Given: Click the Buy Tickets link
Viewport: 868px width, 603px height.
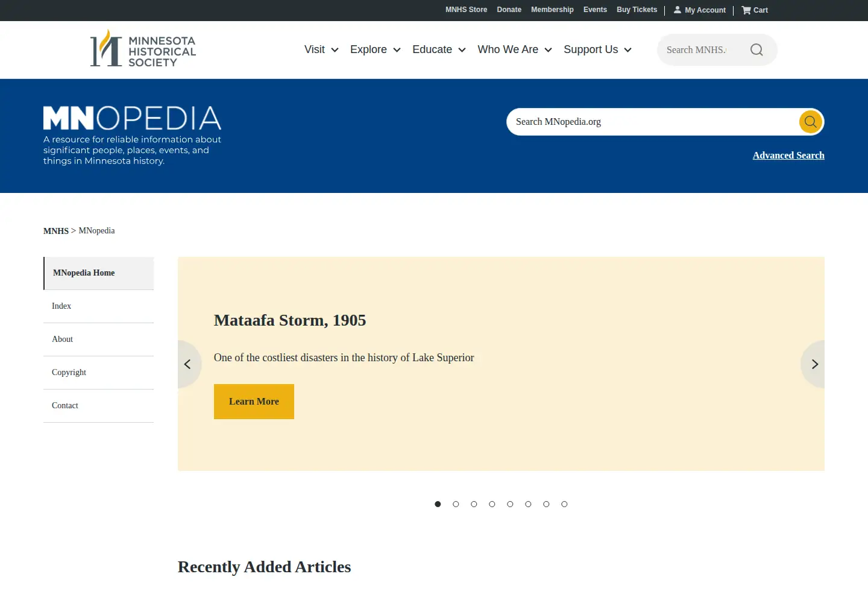Looking at the screenshot, I should [x=637, y=10].
